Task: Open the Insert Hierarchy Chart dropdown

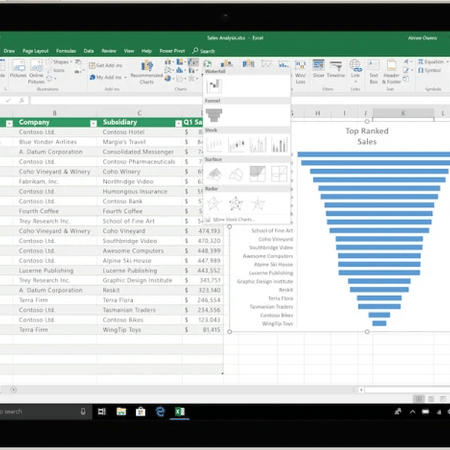Action: (180, 62)
